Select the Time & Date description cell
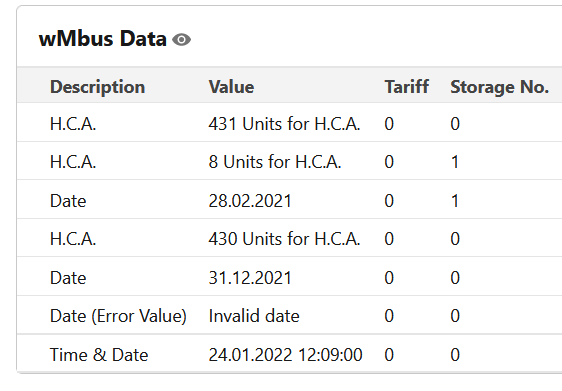The image size is (562, 391). [x=99, y=355]
